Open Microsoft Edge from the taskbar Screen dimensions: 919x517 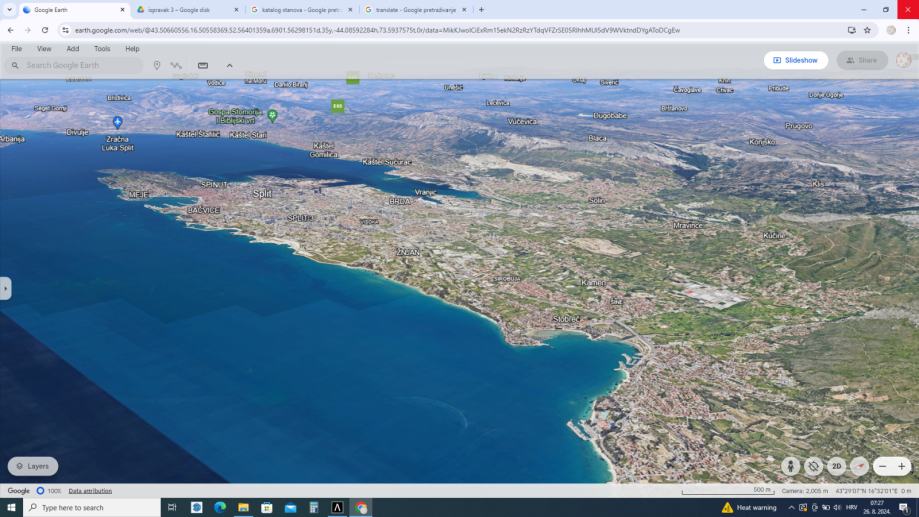tap(220, 508)
